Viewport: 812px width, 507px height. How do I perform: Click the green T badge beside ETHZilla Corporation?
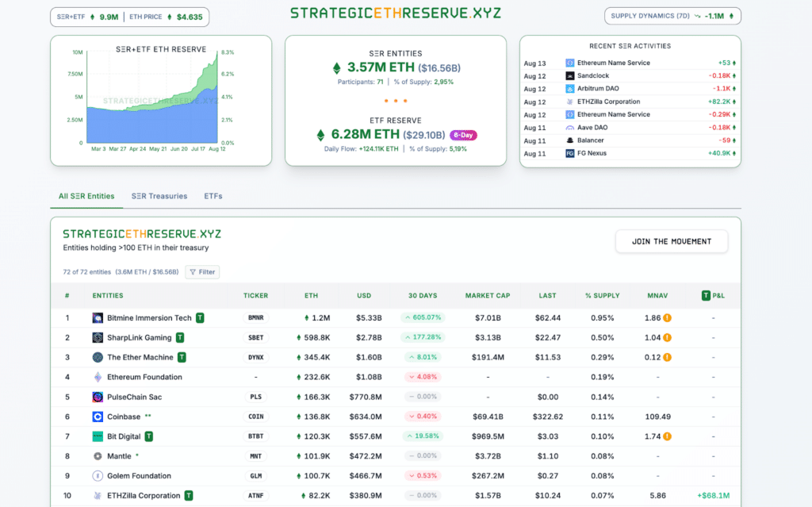click(x=189, y=496)
